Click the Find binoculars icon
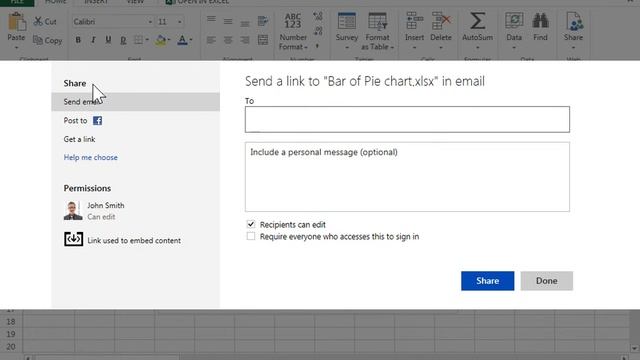Screen dimensions: 640x360 coord(540,21)
